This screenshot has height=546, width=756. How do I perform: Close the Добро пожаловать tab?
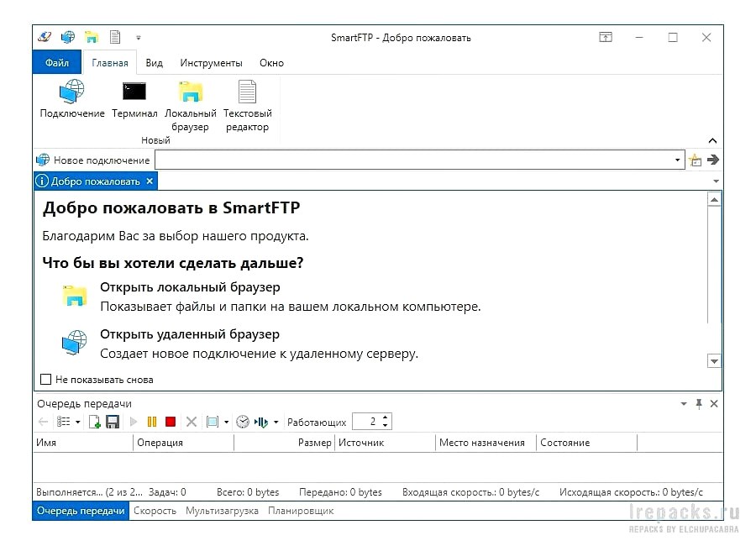[x=150, y=181]
